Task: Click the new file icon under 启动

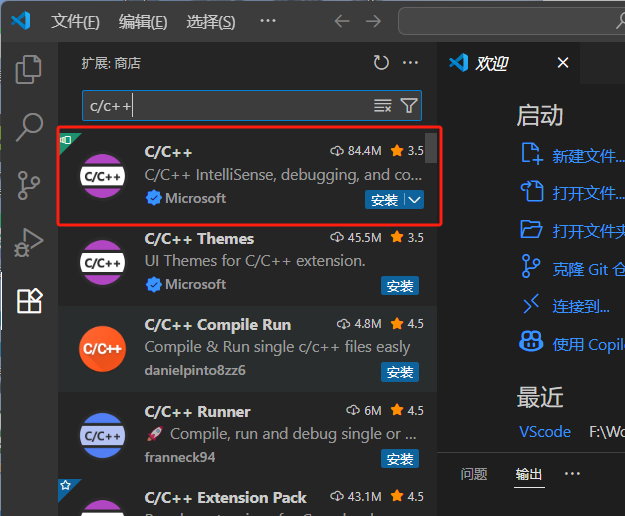Action: (x=532, y=153)
